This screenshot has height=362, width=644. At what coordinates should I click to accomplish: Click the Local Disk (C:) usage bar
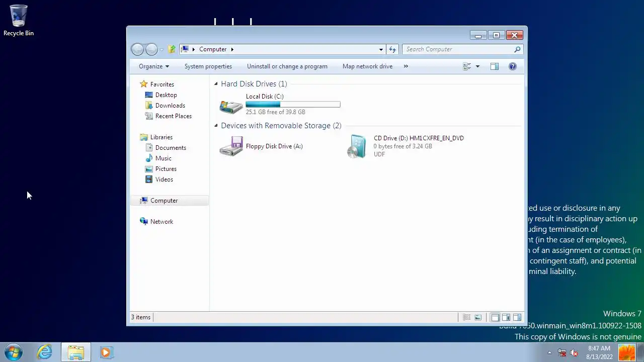click(x=293, y=105)
